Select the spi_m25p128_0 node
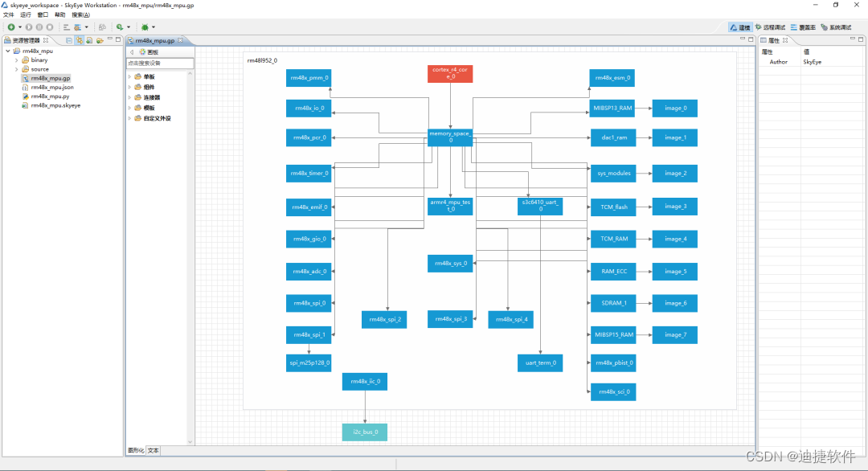This screenshot has width=868, height=471. pos(309,363)
